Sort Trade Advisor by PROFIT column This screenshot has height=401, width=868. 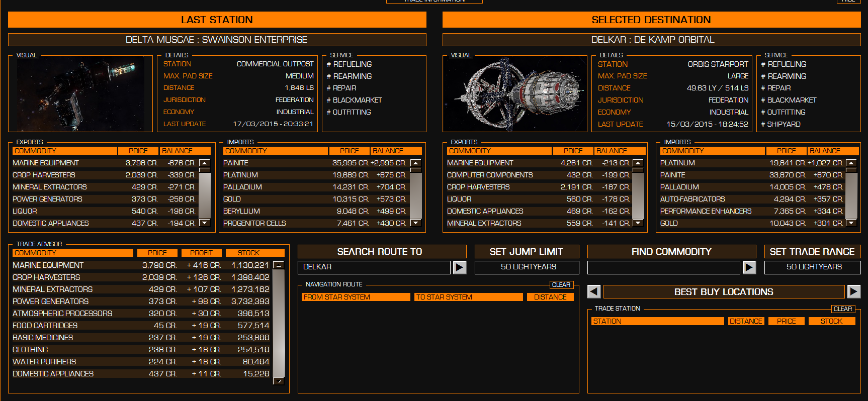click(202, 253)
